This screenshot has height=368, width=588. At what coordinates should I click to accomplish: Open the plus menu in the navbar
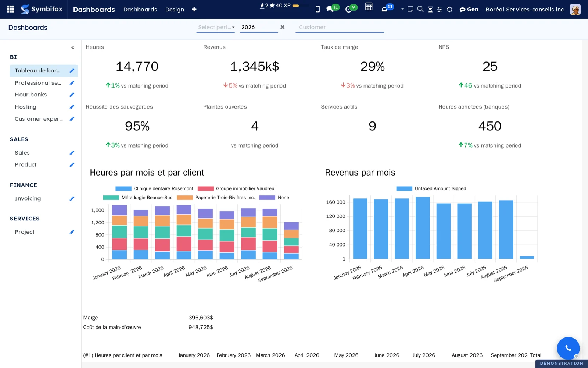[x=194, y=10]
